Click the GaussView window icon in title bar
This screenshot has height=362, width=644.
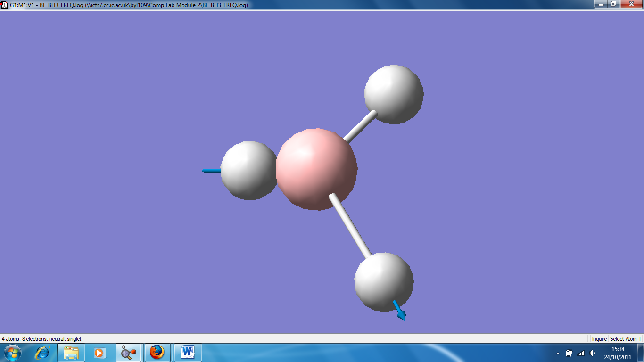(x=4, y=5)
